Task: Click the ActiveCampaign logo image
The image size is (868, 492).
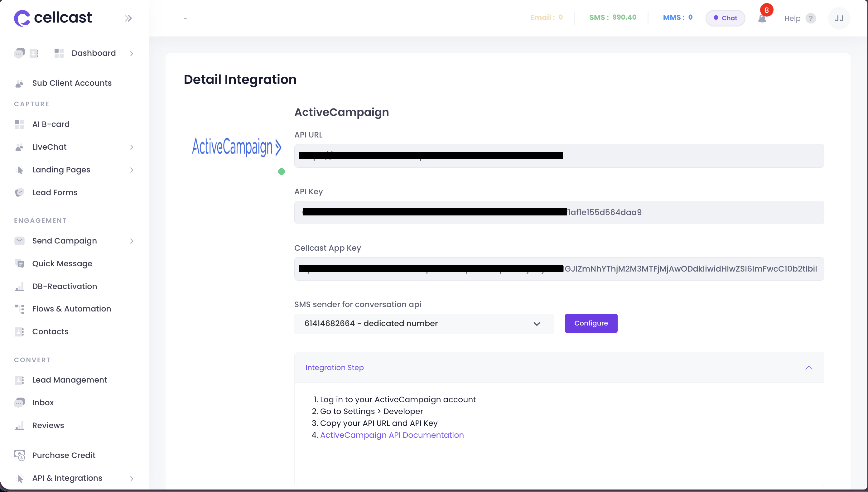Action: click(237, 147)
